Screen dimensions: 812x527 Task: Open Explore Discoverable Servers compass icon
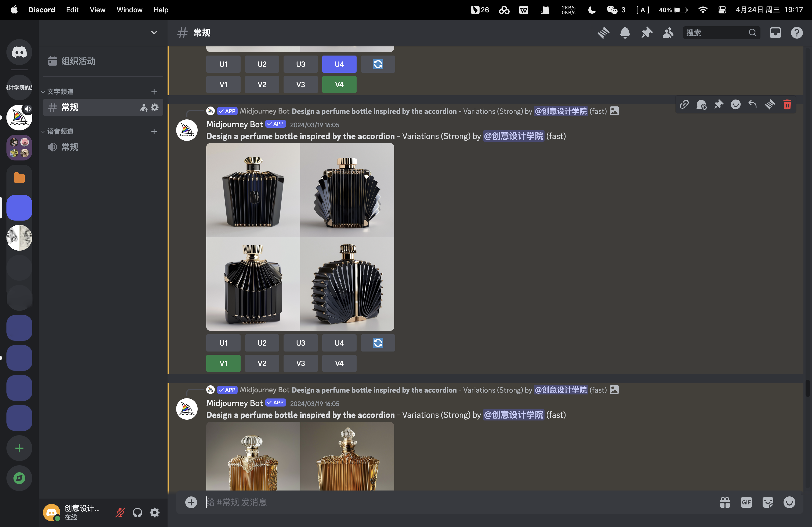pos(19,478)
